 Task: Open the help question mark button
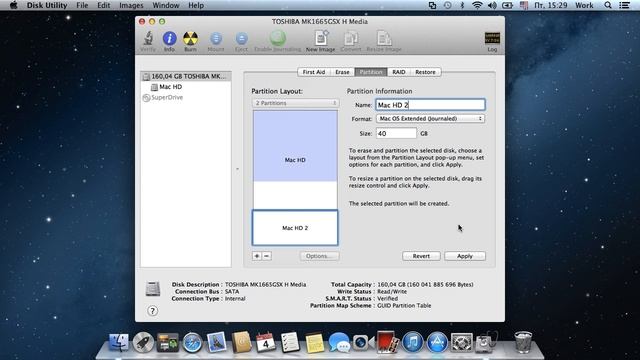tap(152, 311)
